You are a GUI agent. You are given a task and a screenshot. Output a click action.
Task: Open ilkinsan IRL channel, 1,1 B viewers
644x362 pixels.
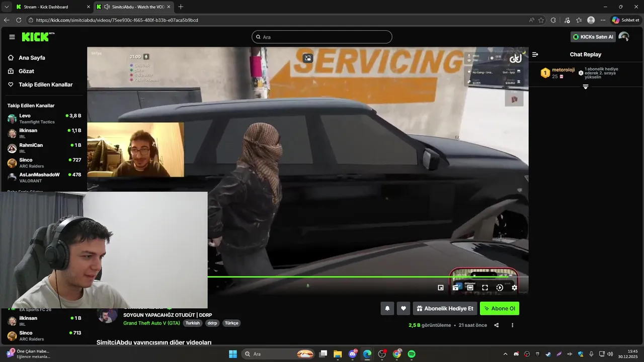[x=44, y=133]
